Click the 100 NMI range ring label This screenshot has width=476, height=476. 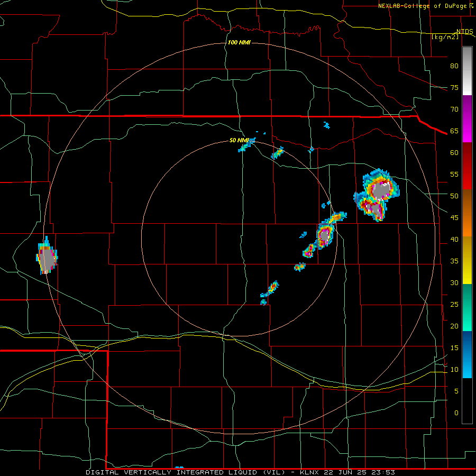click(239, 42)
